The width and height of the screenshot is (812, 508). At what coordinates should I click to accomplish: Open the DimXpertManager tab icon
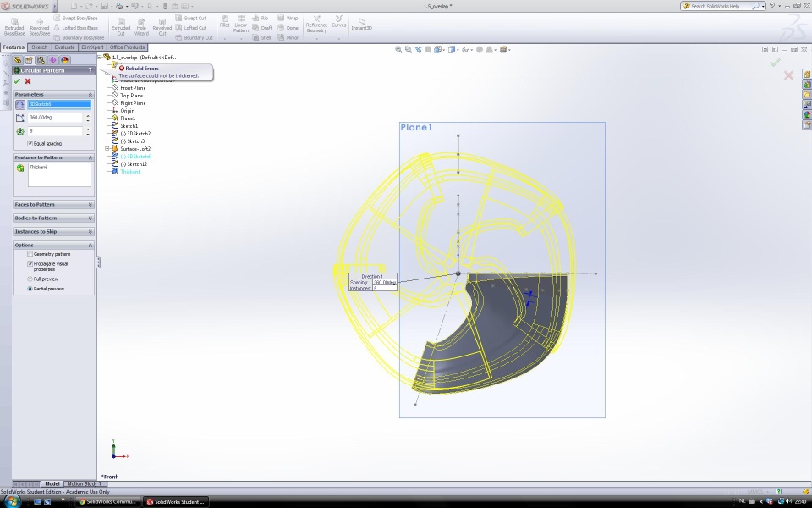coord(52,60)
